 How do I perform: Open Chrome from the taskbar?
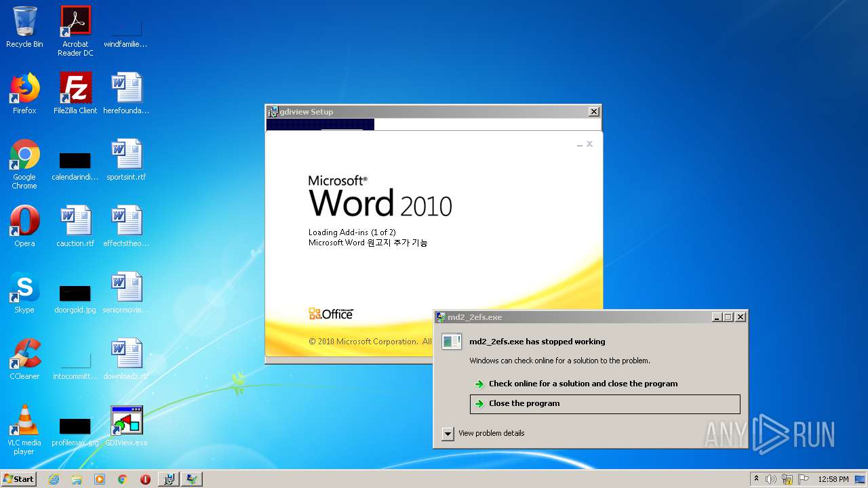pyautogui.click(x=123, y=479)
